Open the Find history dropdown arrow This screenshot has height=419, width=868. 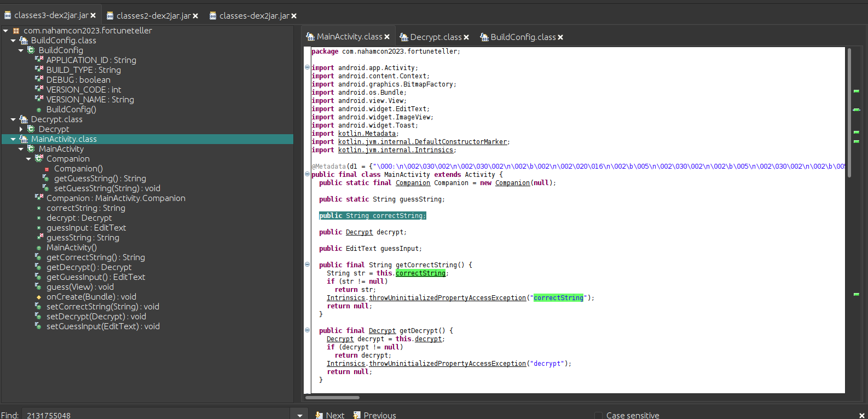(299, 415)
